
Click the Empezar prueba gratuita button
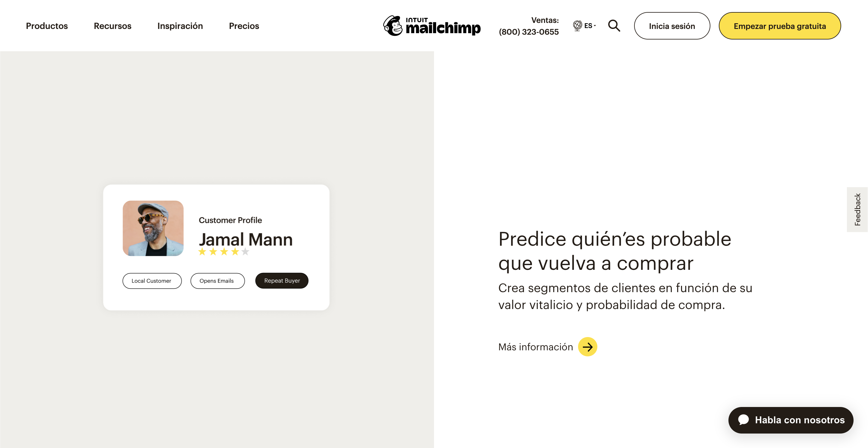(x=780, y=26)
